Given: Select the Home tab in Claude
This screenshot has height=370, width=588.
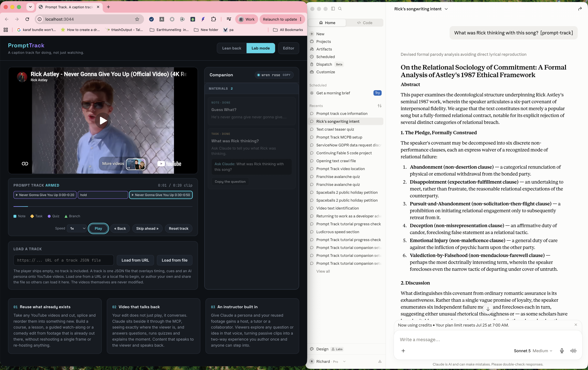Looking at the screenshot, I should (x=327, y=23).
